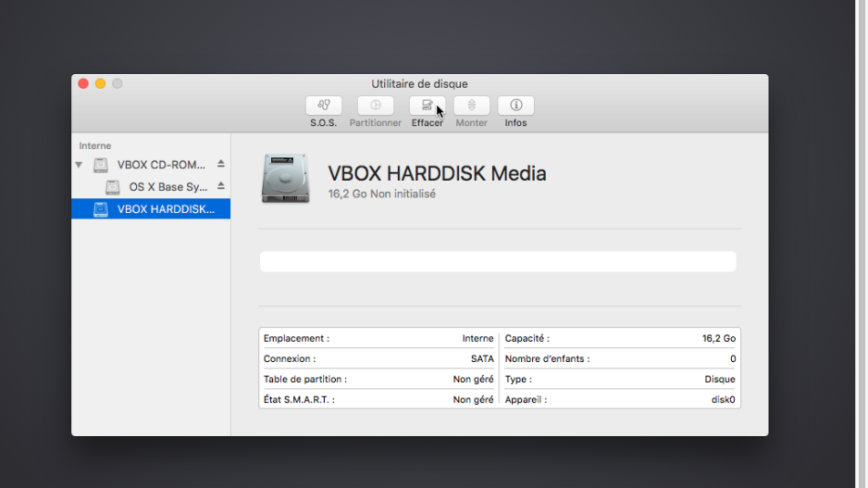The image size is (868, 488).
Task: Click the empty disk usage bar
Action: click(x=498, y=261)
